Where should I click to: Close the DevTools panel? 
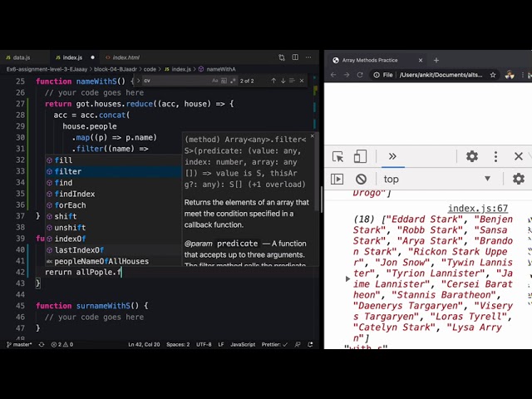click(x=519, y=156)
